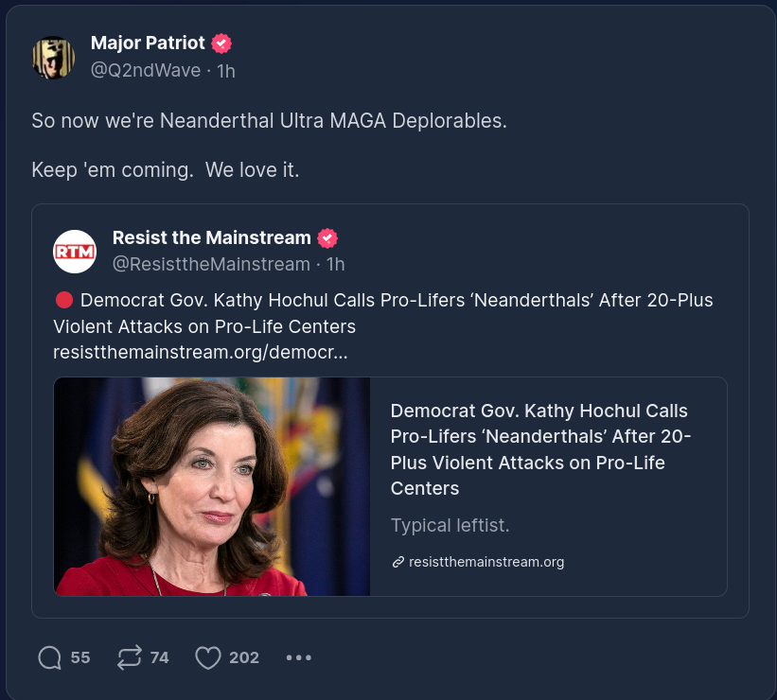
Task: Open the Resist the Mainstream display name
Action: [x=211, y=237]
